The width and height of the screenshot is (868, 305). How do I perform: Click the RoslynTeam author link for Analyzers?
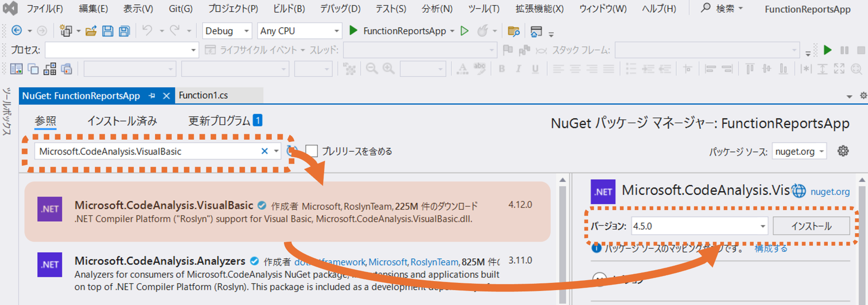(434, 262)
